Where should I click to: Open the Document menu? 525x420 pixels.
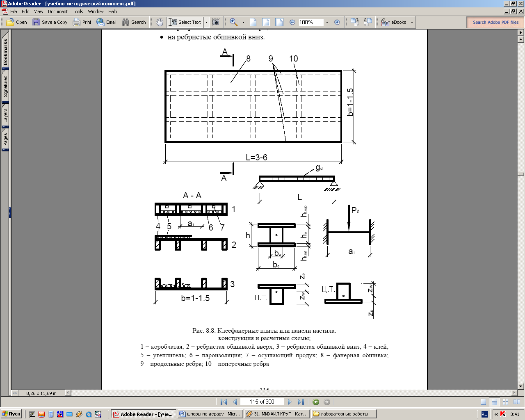[57, 11]
